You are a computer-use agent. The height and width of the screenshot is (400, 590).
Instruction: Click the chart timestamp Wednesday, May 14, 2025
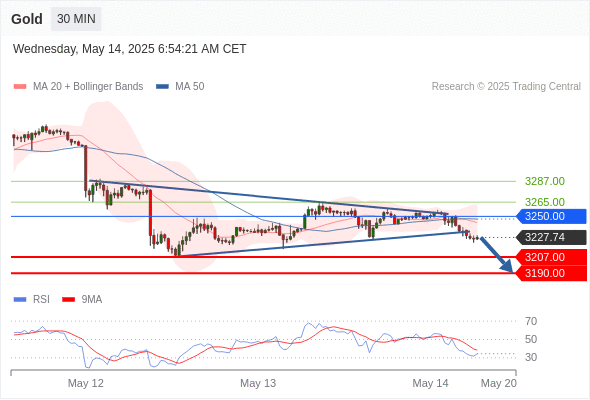click(x=84, y=49)
